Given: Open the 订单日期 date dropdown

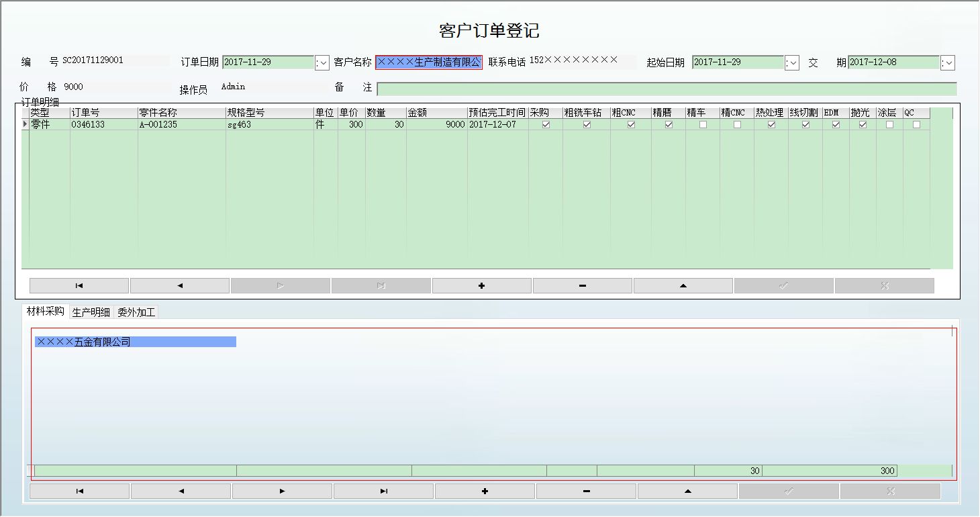Looking at the screenshot, I should click(x=322, y=62).
